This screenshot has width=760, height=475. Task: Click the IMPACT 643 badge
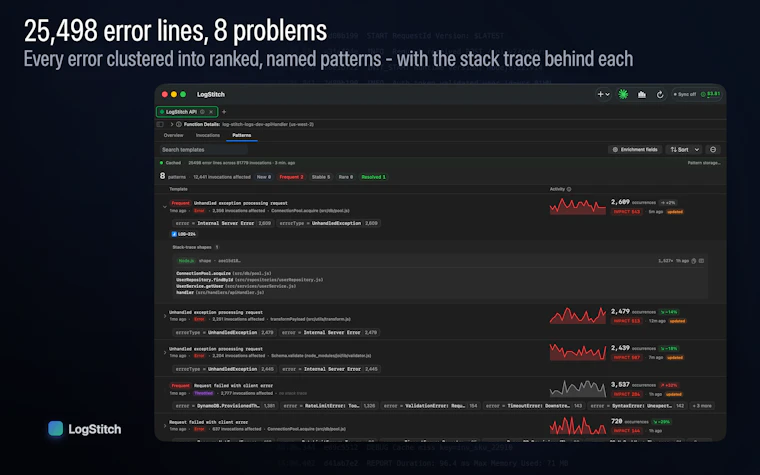coord(627,212)
